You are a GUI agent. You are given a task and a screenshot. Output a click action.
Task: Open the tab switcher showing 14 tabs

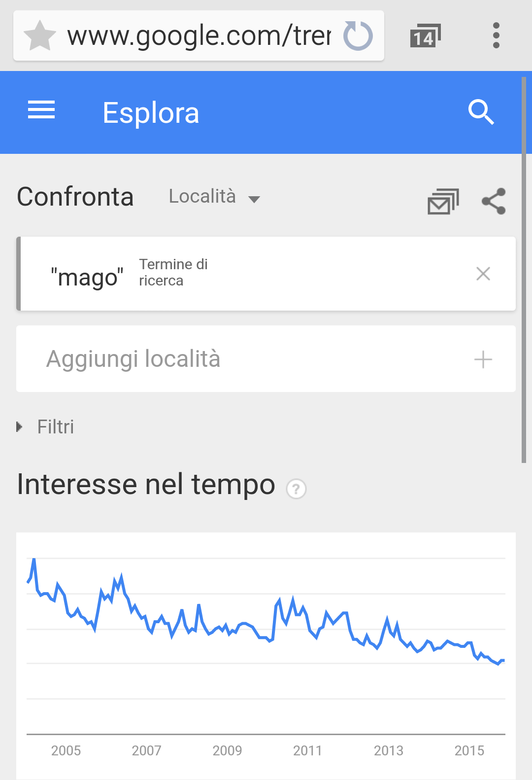pos(425,35)
